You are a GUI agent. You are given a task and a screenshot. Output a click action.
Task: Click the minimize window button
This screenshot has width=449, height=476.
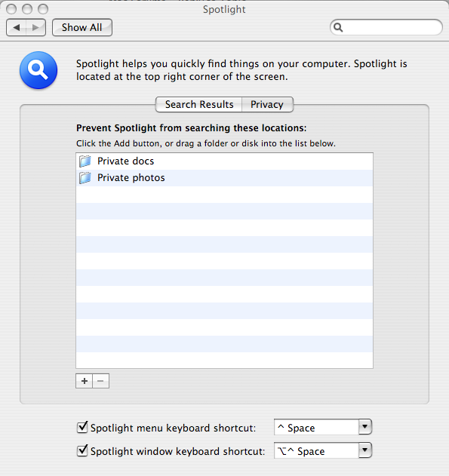27,9
